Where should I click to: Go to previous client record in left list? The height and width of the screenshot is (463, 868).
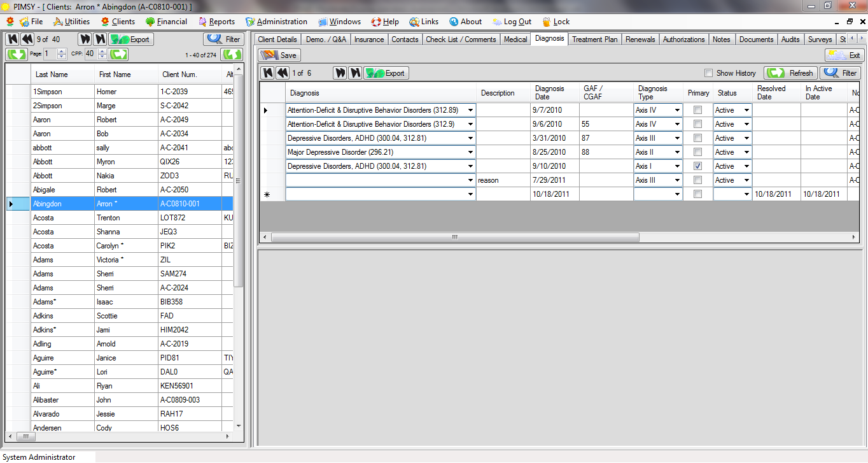point(27,39)
